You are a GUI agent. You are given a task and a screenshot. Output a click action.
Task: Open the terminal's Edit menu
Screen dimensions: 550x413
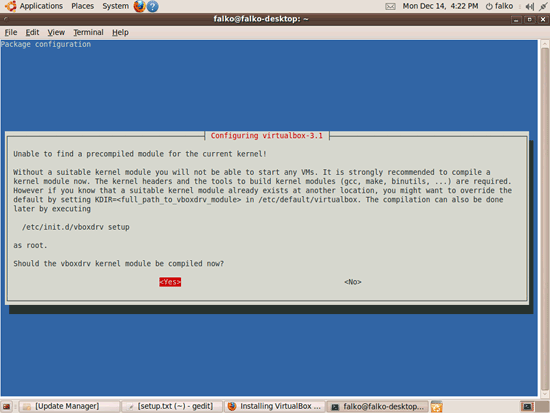32,32
